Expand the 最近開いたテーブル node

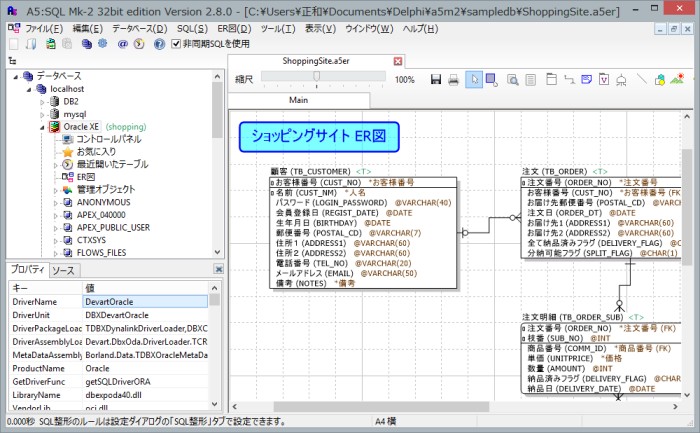click(x=55, y=165)
